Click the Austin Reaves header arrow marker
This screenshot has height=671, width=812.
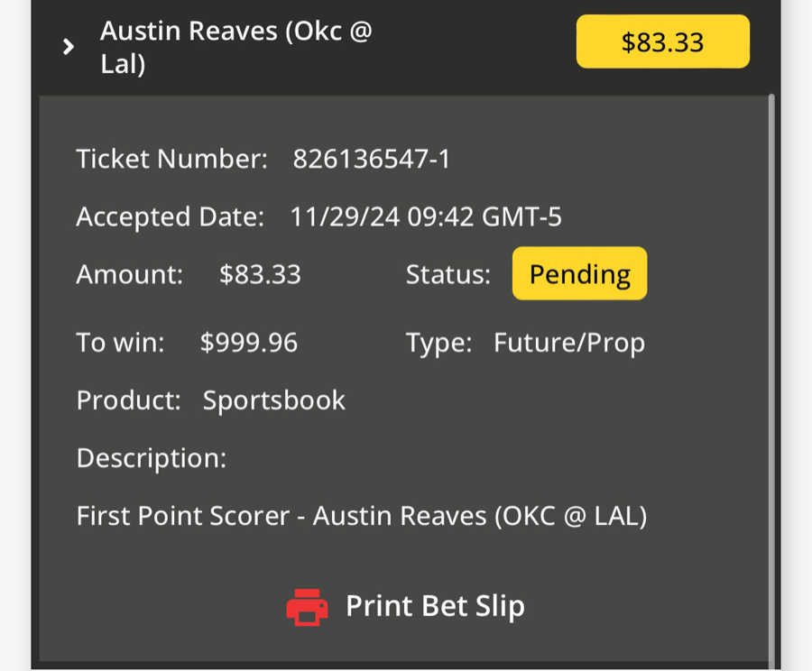point(69,44)
